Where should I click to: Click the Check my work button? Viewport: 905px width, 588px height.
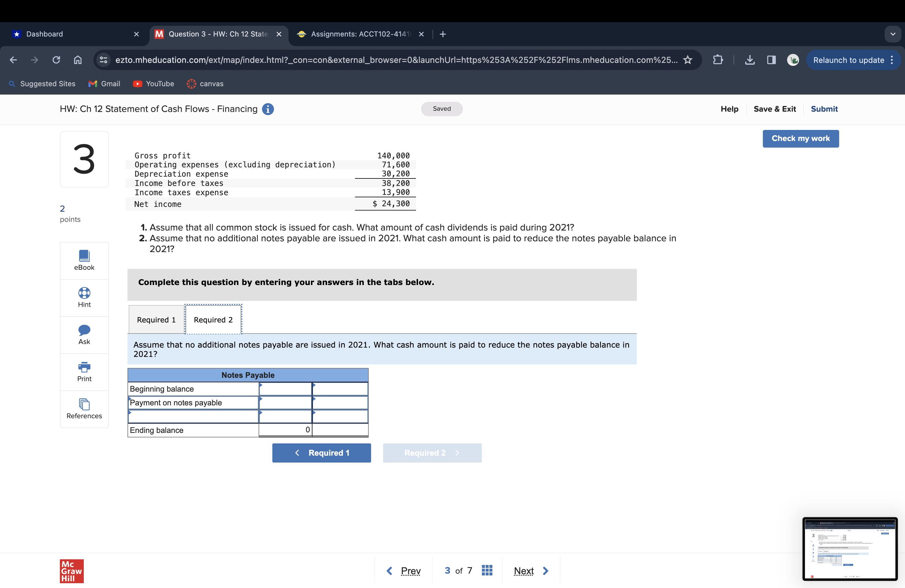click(x=801, y=138)
